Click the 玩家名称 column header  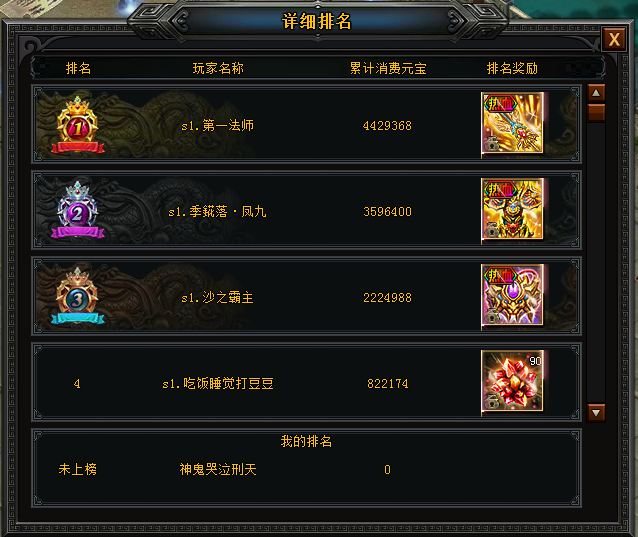tap(218, 68)
